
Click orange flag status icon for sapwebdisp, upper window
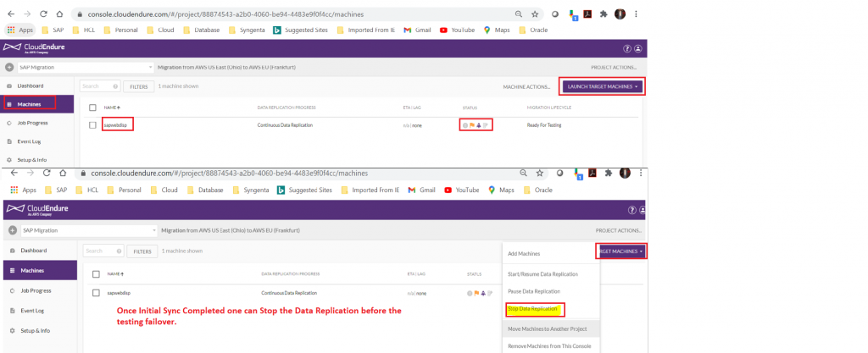472,125
